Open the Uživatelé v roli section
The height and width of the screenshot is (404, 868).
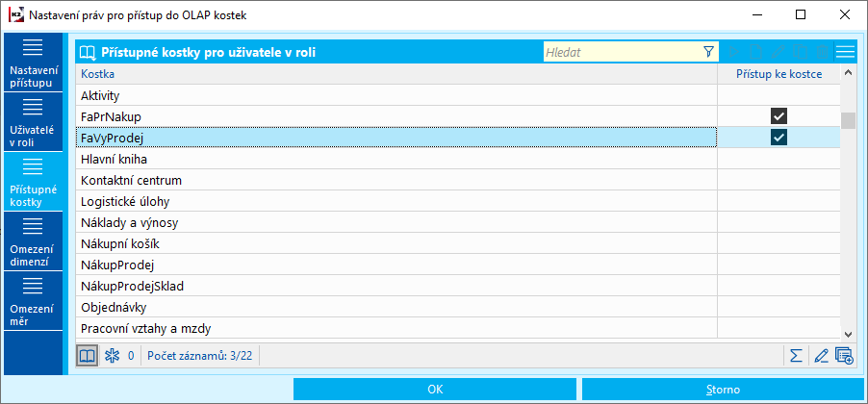pos(34,122)
